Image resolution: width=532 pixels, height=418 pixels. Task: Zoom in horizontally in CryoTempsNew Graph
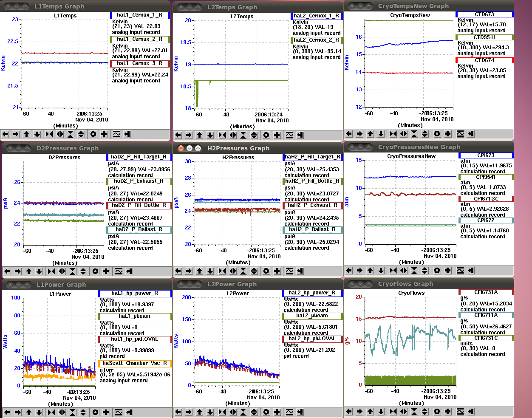[x=393, y=134]
